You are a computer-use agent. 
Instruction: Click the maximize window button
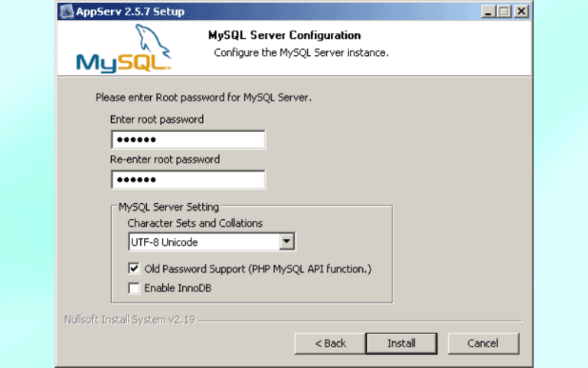click(x=504, y=11)
